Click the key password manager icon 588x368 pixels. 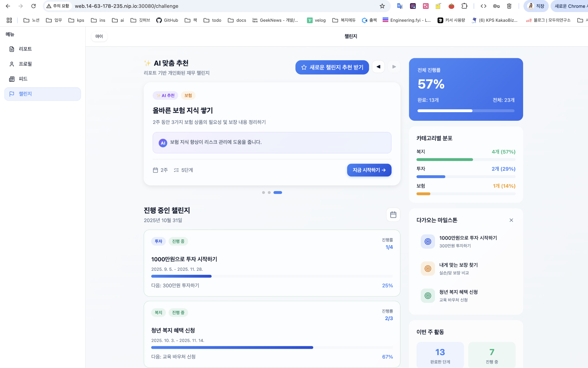496,6
